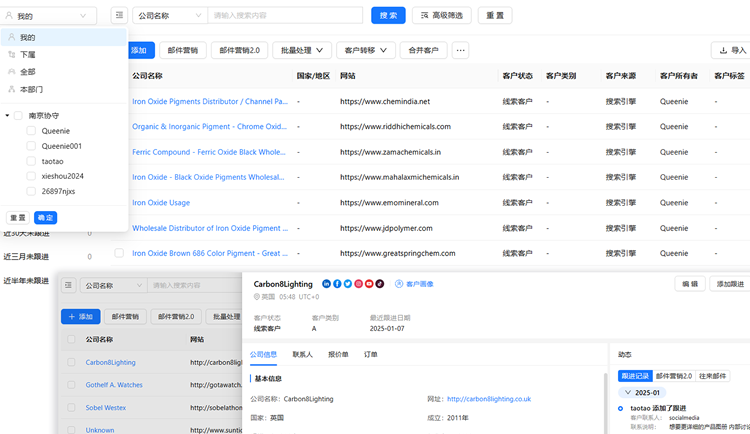Collapse the 南京协守 tree node arrow

point(7,115)
